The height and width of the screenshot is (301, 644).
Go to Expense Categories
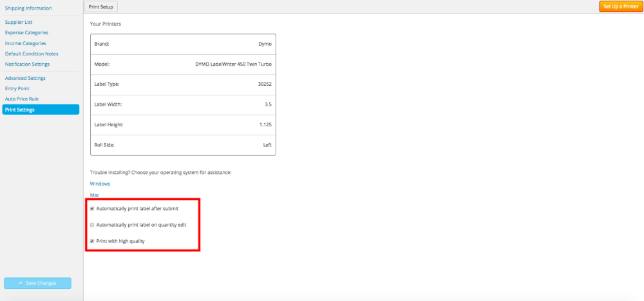click(26, 32)
